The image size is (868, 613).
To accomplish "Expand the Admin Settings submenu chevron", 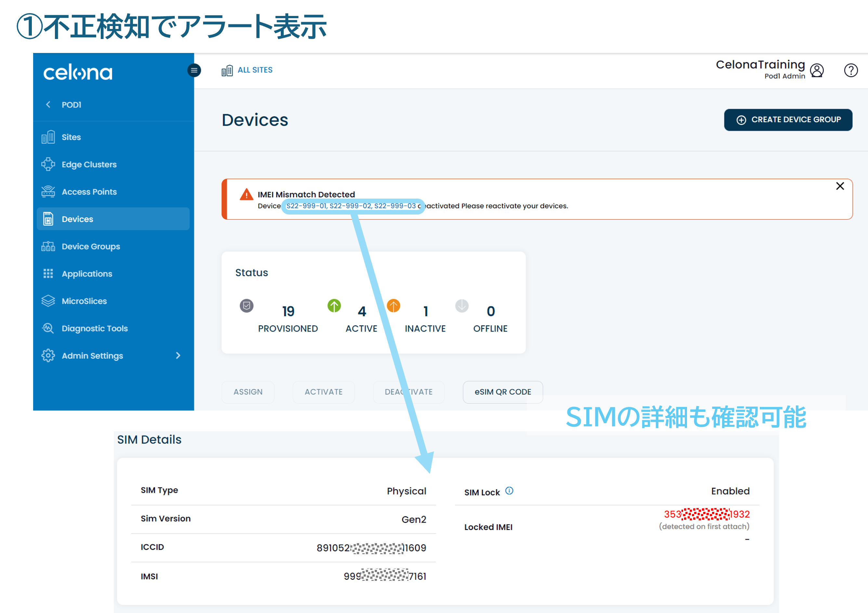I will [178, 356].
